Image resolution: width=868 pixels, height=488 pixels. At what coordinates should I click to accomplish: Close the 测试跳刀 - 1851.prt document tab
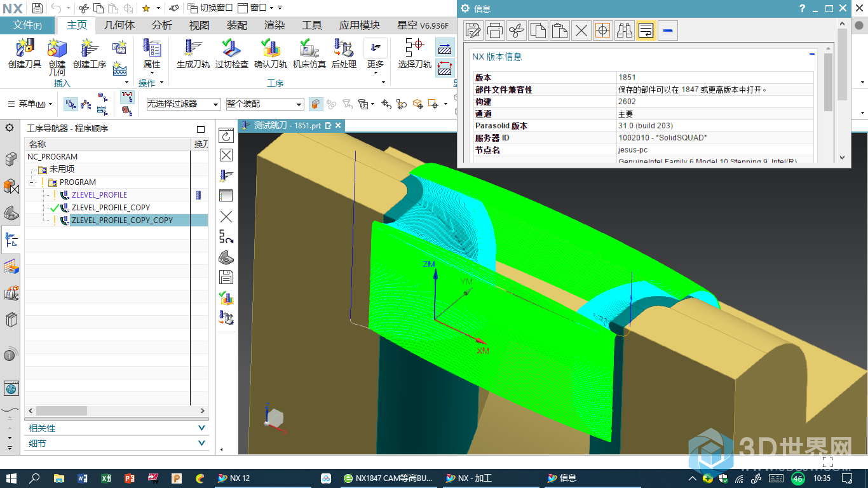[x=339, y=126]
